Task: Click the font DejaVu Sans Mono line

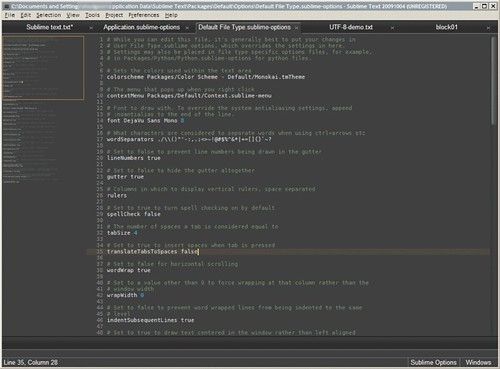Action: pyautogui.click(x=145, y=121)
